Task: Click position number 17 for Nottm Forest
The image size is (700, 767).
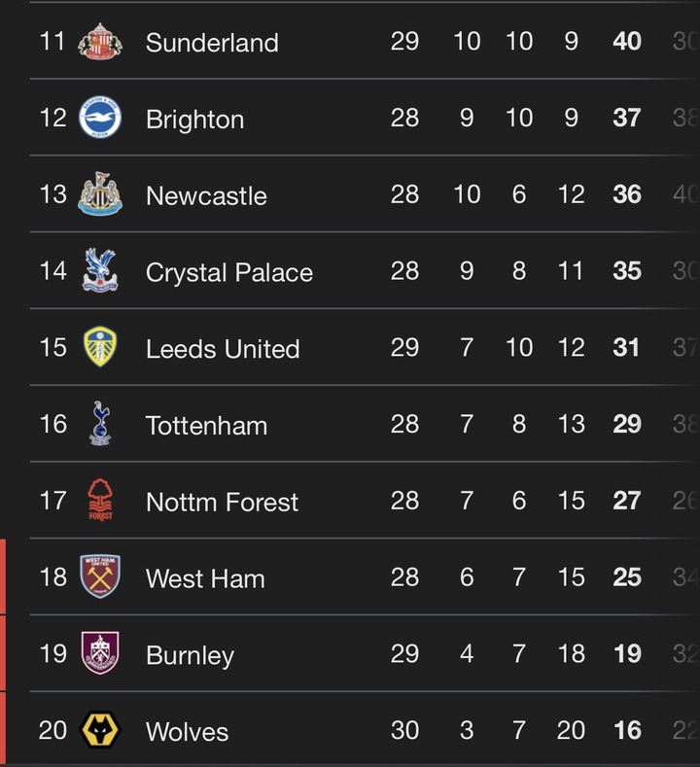Action: 53,501
